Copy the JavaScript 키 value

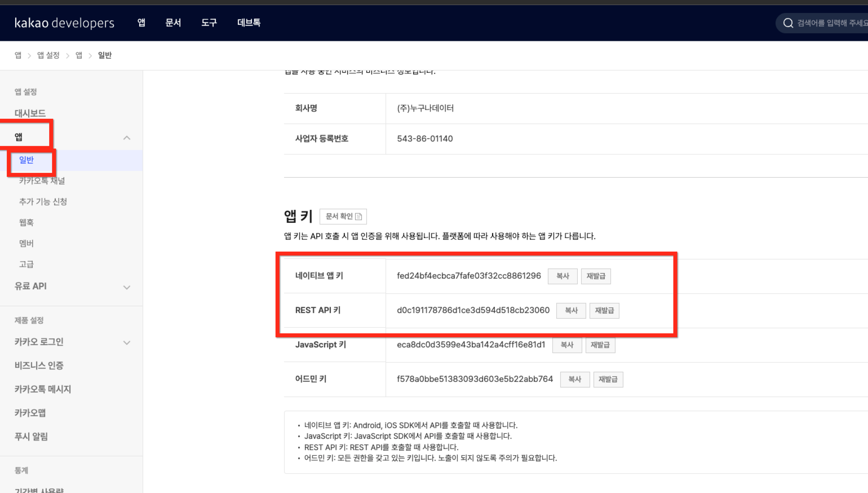click(567, 345)
